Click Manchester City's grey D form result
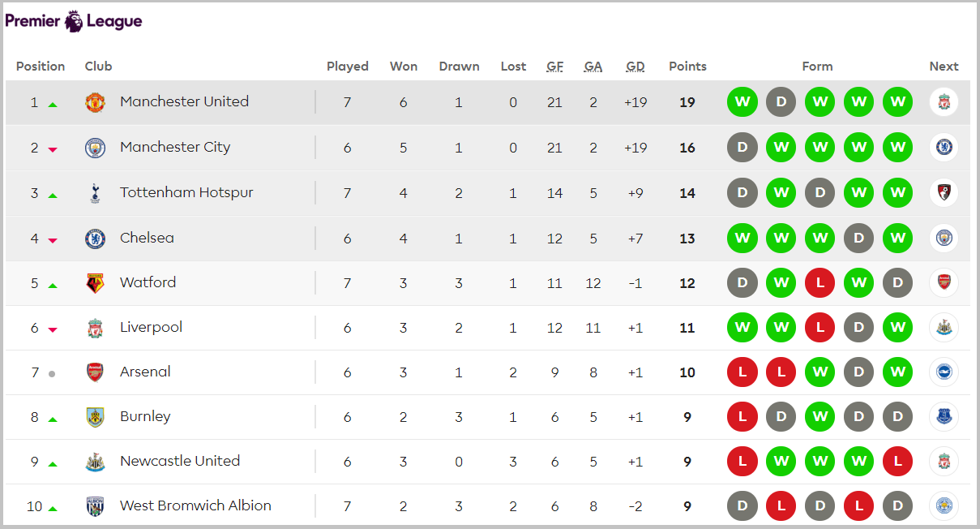The image size is (980, 529). tap(742, 148)
